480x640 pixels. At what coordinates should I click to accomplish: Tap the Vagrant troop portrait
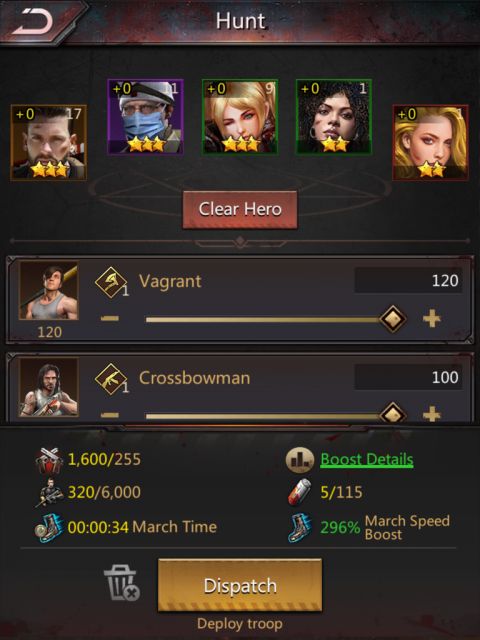(49, 291)
